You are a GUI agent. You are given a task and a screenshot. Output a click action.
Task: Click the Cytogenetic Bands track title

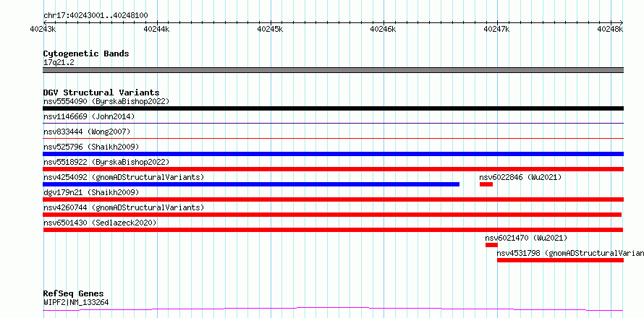point(86,53)
